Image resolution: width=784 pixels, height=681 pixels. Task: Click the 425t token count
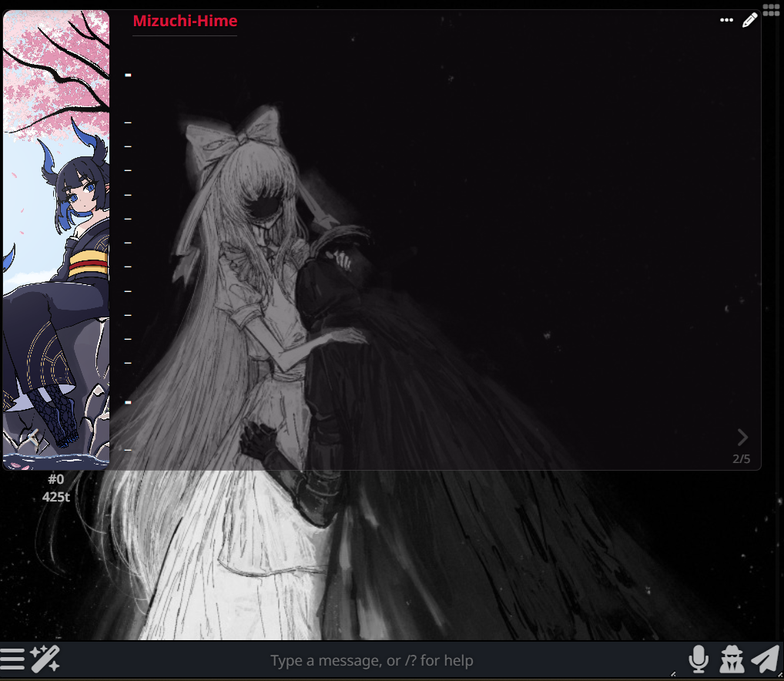(56, 497)
